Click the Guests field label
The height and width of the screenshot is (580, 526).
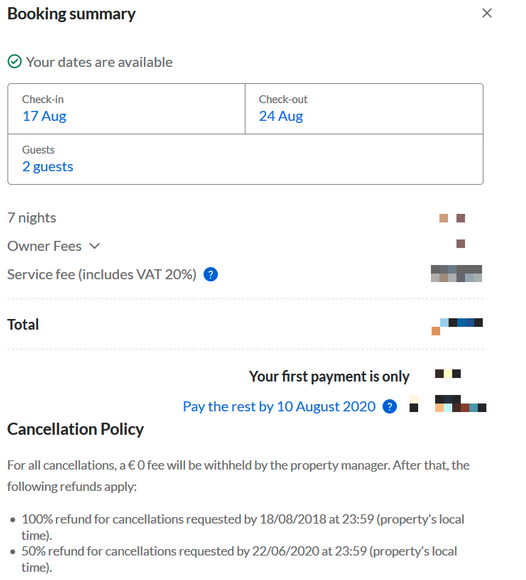pos(38,150)
